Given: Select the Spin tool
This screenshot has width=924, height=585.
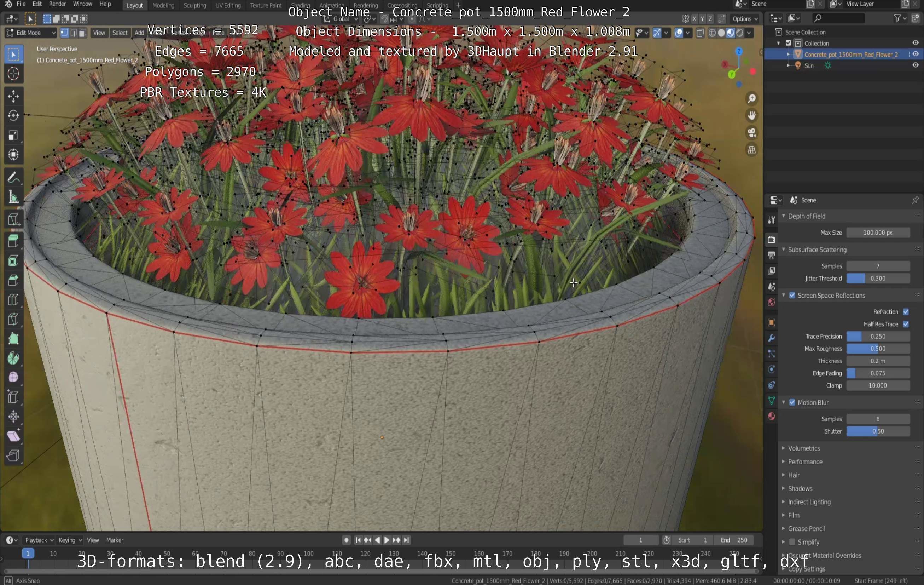Looking at the screenshot, I should 13,359.
